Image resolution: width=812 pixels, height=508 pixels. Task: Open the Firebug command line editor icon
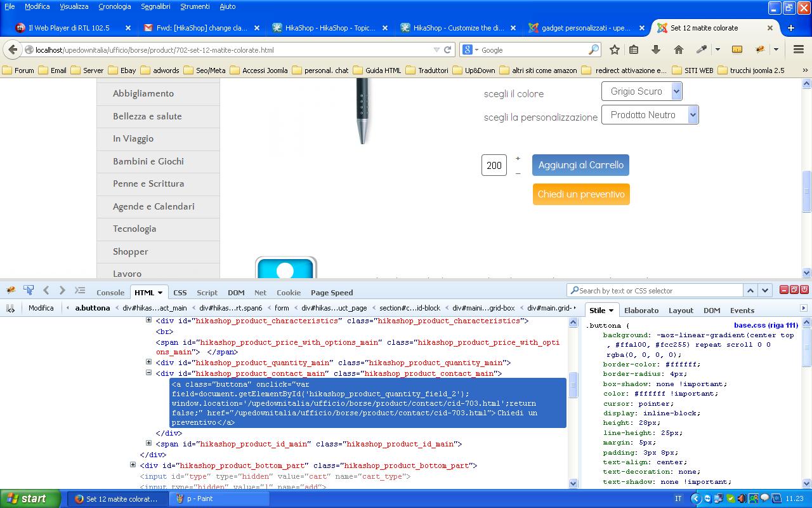[80, 290]
